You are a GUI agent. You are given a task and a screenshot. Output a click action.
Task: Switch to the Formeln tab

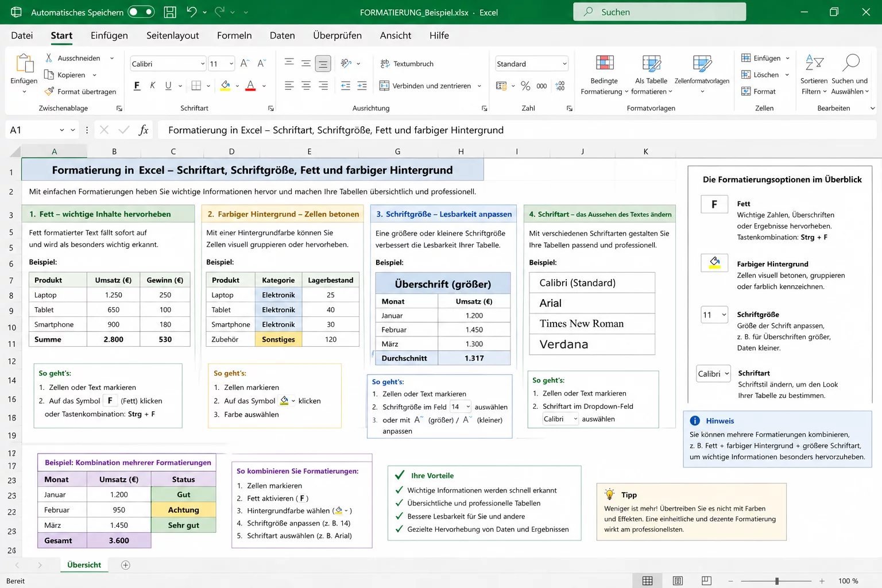pos(234,36)
